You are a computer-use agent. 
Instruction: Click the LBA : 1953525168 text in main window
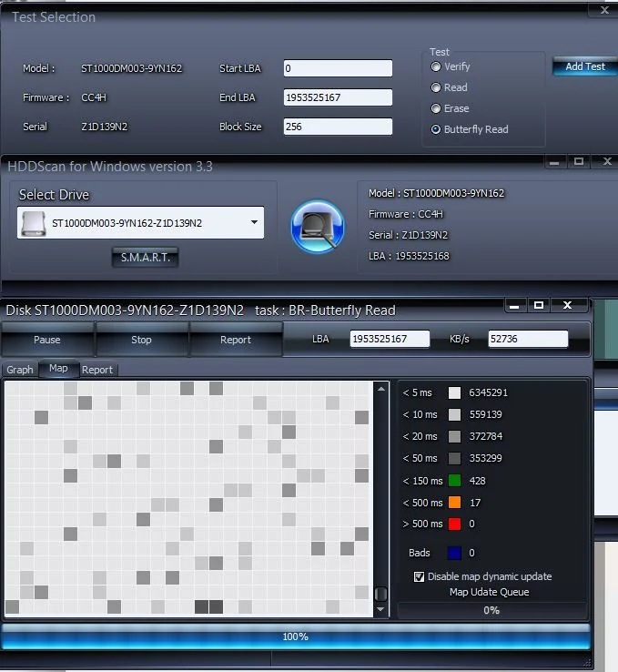click(x=409, y=256)
